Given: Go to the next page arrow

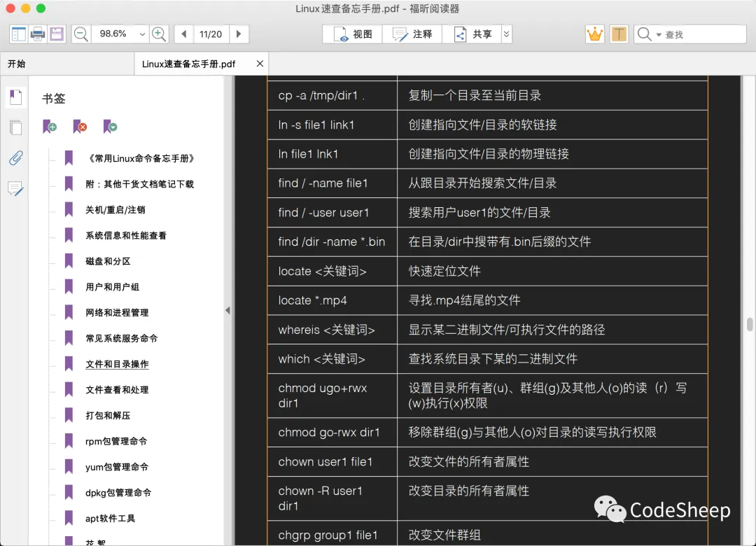Looking at the screenshot, I should (x=238, y=34).
